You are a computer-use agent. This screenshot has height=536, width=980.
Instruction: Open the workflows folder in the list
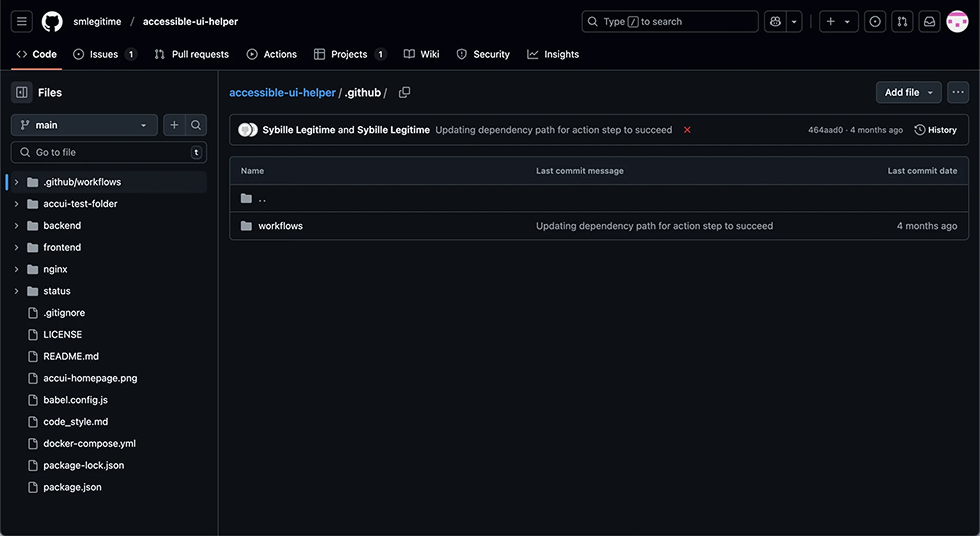click(280, 226)
